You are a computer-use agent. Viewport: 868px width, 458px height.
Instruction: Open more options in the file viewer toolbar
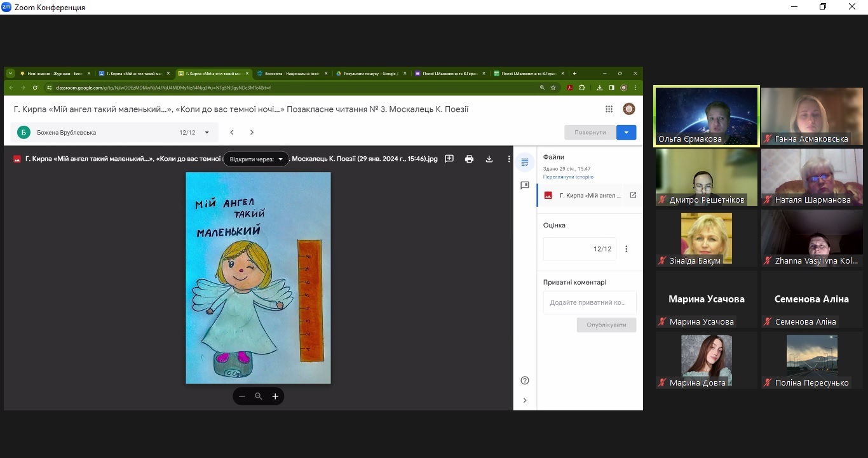point(509,159)
